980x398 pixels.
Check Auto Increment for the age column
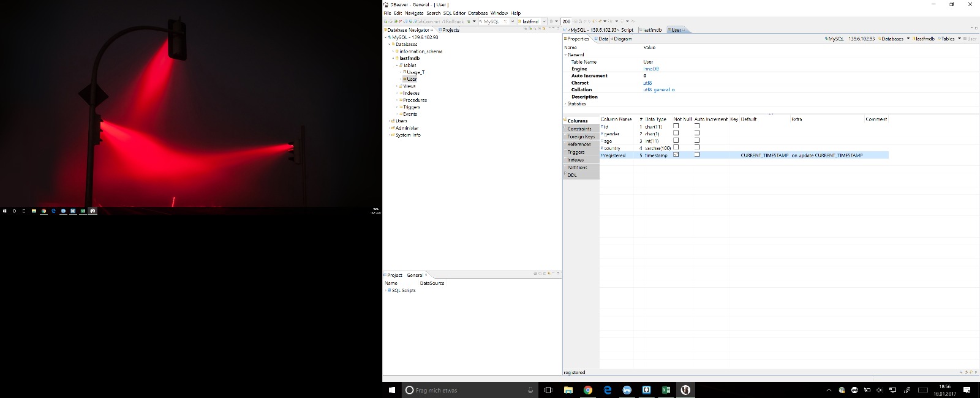pos(697,140)
